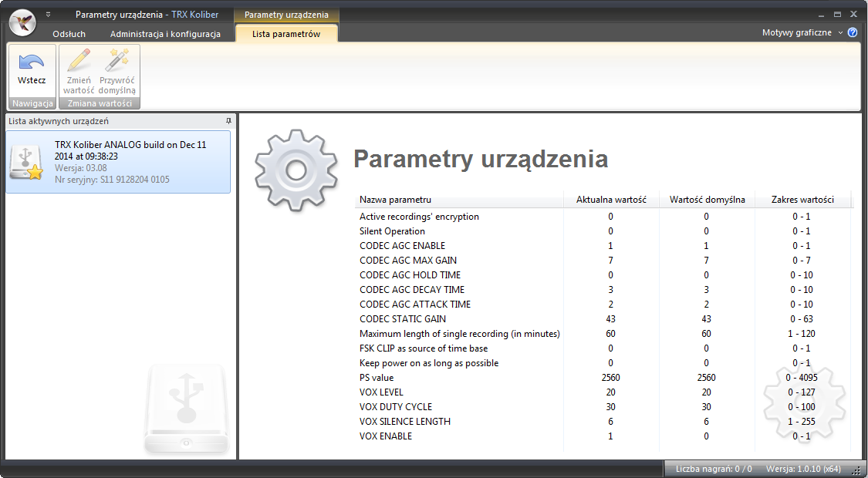Select Keep power on as long as possible
Viewport: 868px width, 478px height.
(x=603, y=363)
